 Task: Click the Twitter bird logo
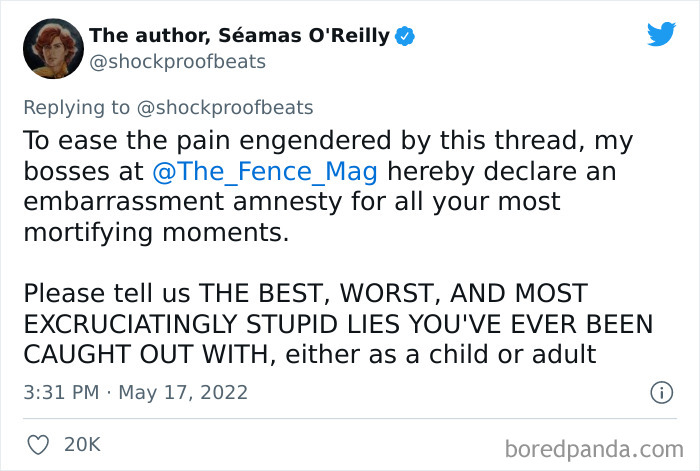[x=661, y=35]
